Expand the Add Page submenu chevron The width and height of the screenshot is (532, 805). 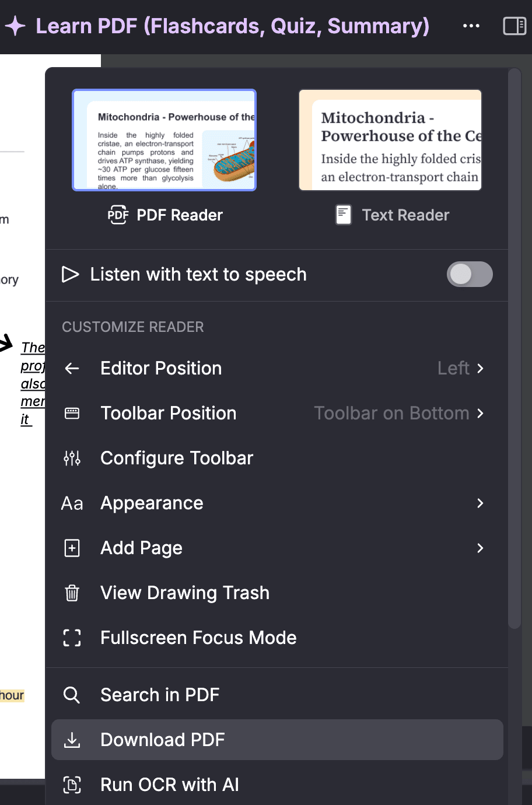[x=480, y=548]
